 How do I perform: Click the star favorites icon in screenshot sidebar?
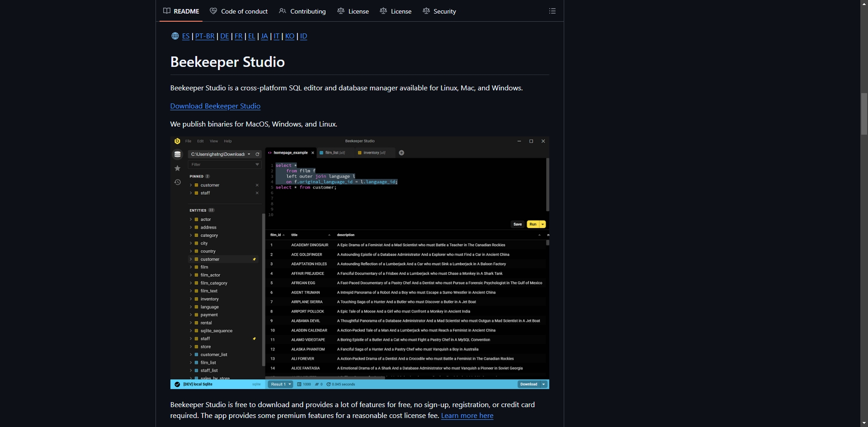pos(178,168)
